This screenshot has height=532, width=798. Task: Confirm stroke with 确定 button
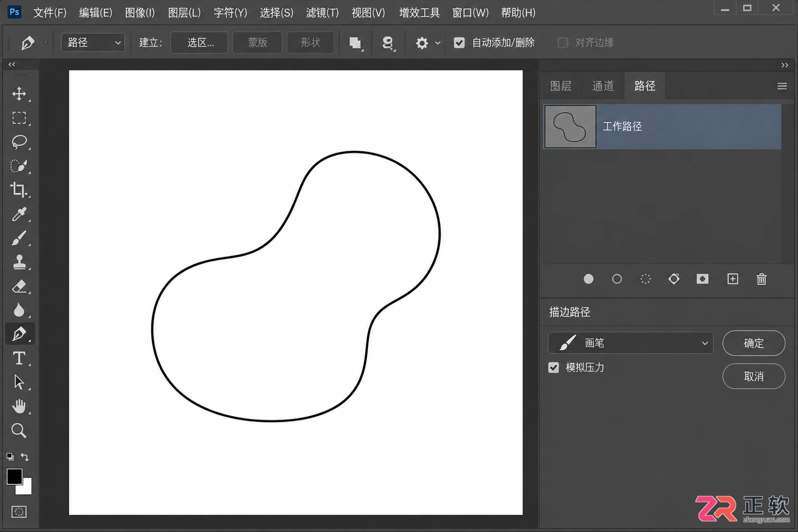754,343
